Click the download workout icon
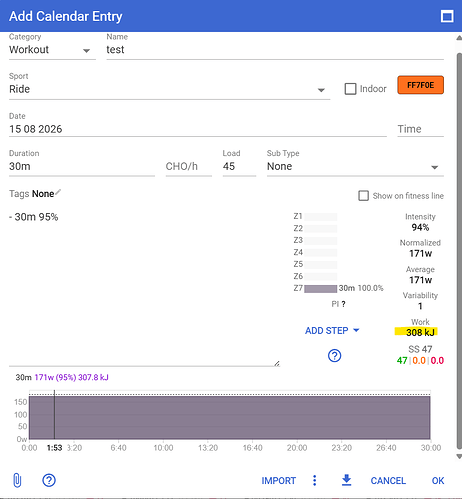The width and height of the screenshot is (462, 499). (347, 480)
